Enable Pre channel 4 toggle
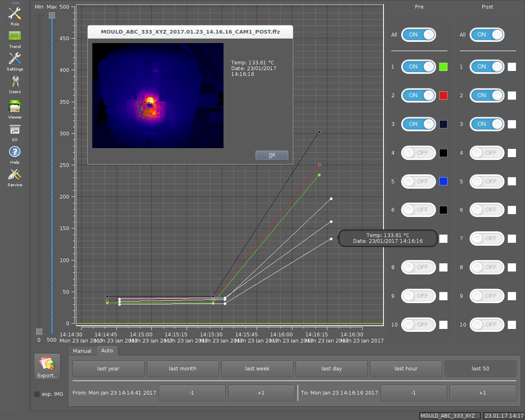The image size is (525, 420). pos(418,153)
